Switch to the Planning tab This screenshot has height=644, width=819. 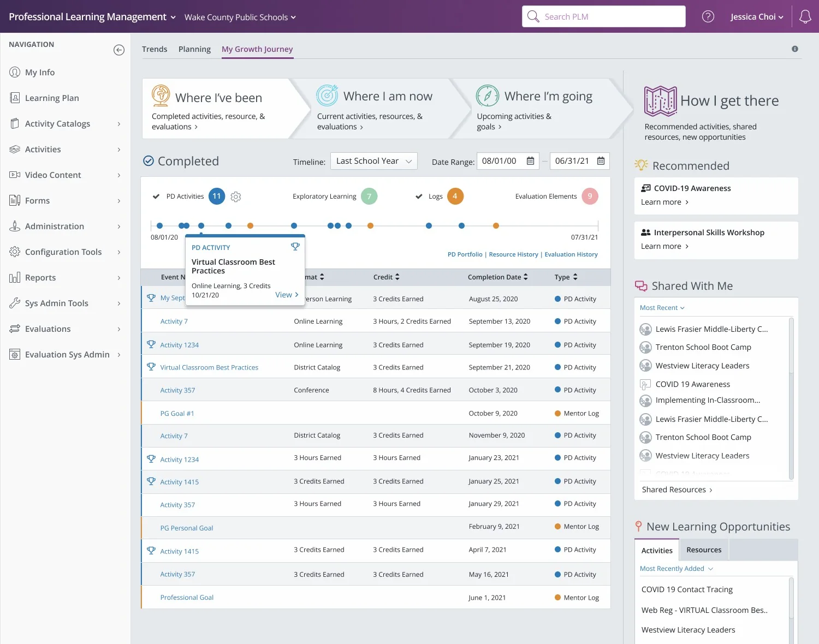(x=194, y=49)
